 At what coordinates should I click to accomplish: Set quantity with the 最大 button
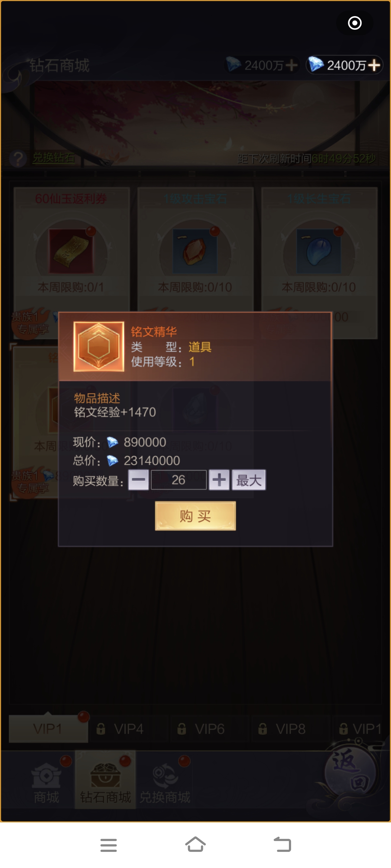click(249, 480)
